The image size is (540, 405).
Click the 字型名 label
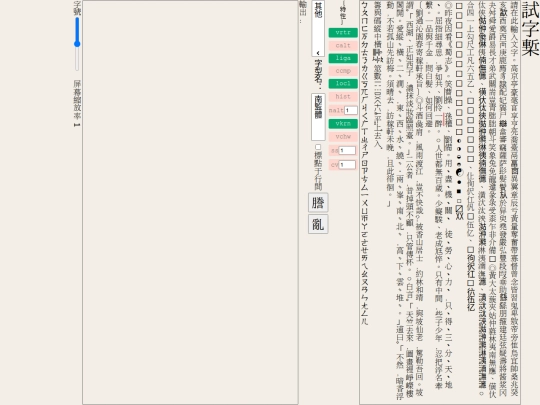tap(318, 74)
